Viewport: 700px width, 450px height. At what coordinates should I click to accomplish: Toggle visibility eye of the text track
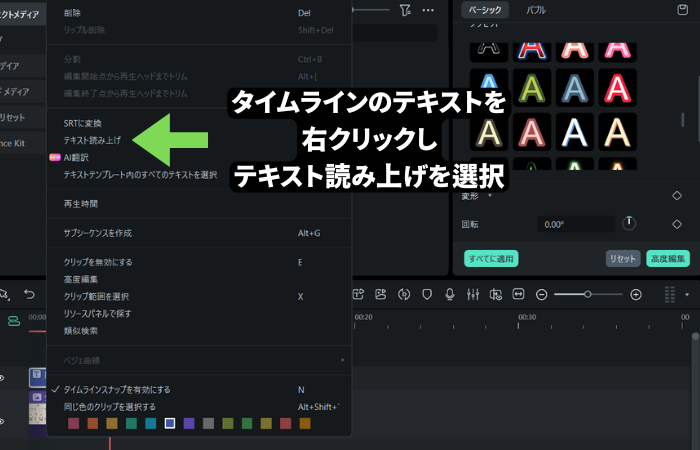(3, 378)
